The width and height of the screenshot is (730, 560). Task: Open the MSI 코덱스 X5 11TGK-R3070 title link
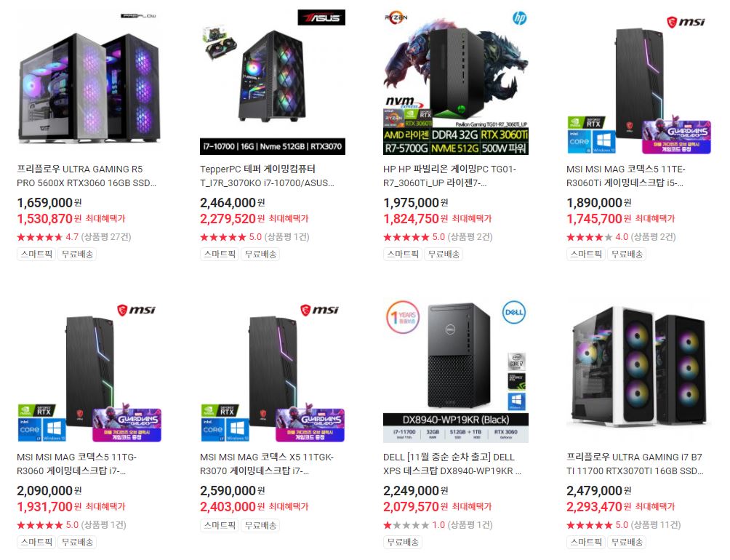tap(267, 464)
